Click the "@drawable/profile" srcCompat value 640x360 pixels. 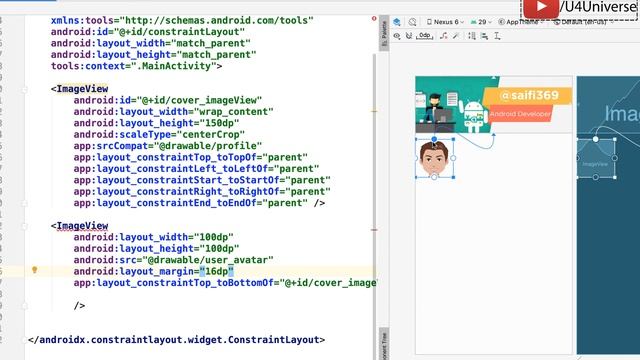[208, 146]
